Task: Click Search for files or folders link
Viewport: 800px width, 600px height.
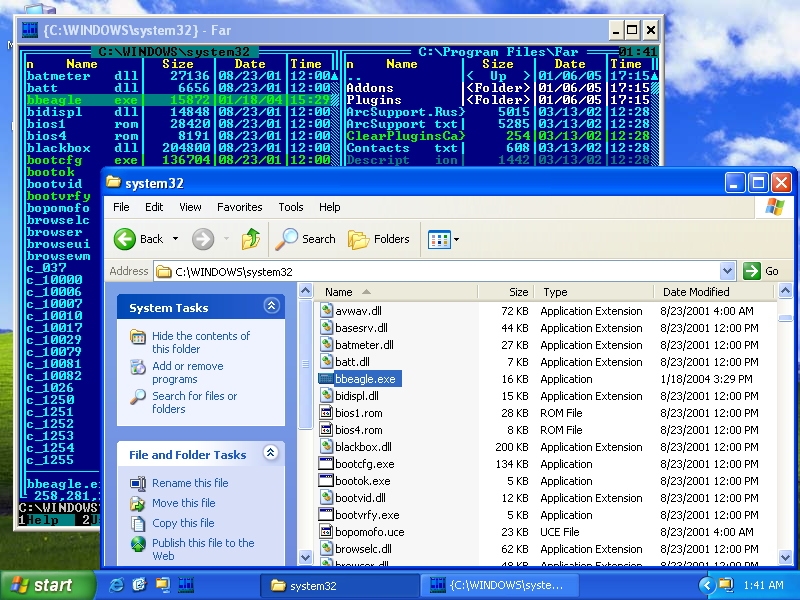Action: (194, 402)
